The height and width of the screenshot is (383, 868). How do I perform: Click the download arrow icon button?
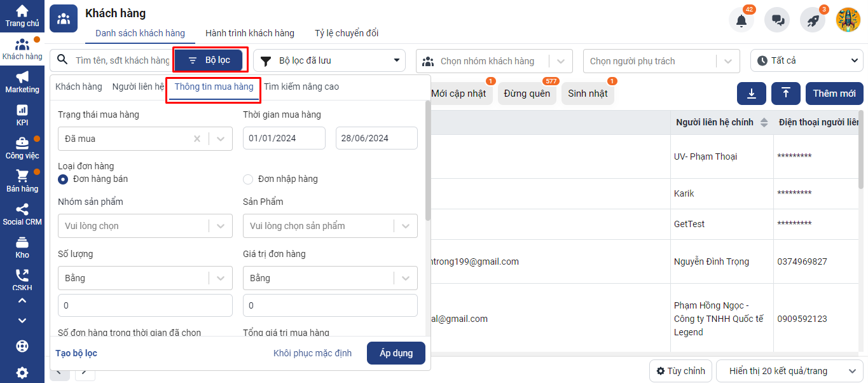(752, 94)
